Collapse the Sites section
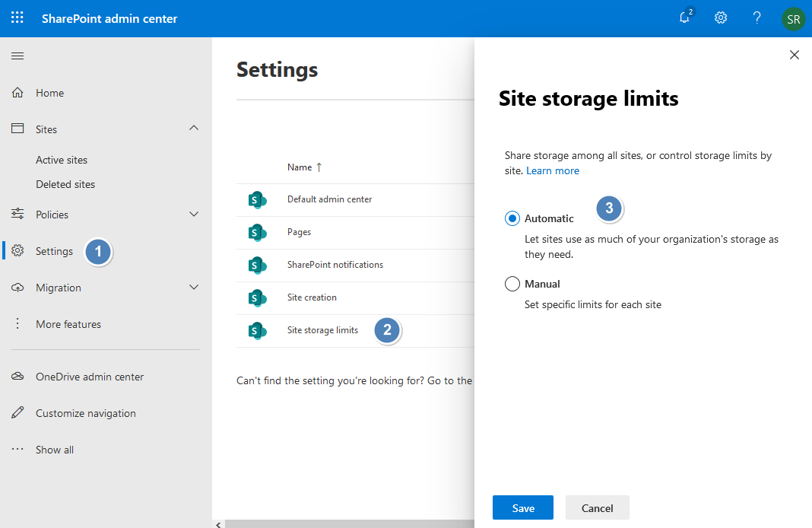 pos(194,129)
